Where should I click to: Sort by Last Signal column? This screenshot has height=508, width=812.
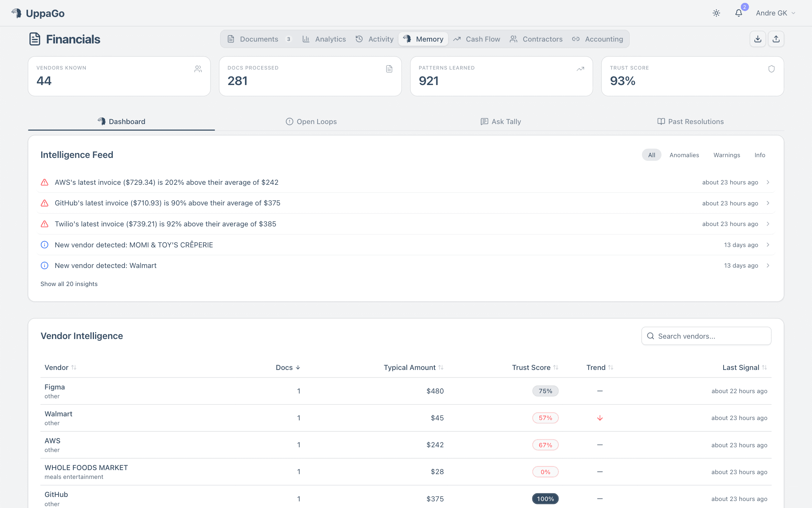coord(745,367)
